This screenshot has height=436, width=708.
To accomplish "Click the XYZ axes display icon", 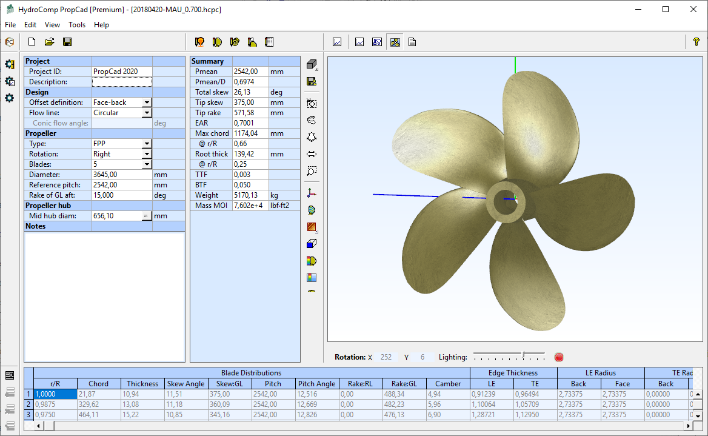I will pyautogui.click(x=312, y=192).
